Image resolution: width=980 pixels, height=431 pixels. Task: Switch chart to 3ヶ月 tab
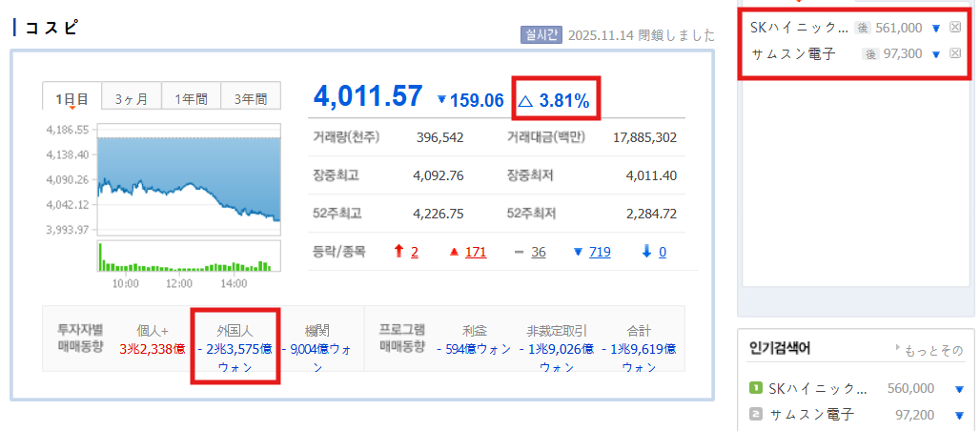132,98
